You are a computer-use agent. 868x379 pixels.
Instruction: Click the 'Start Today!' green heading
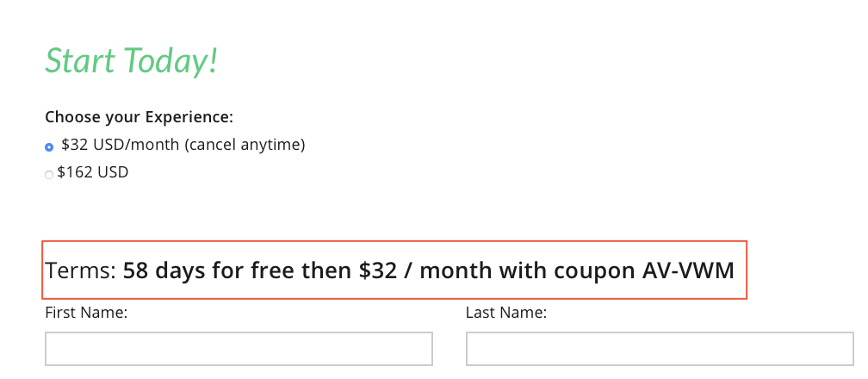131,61
